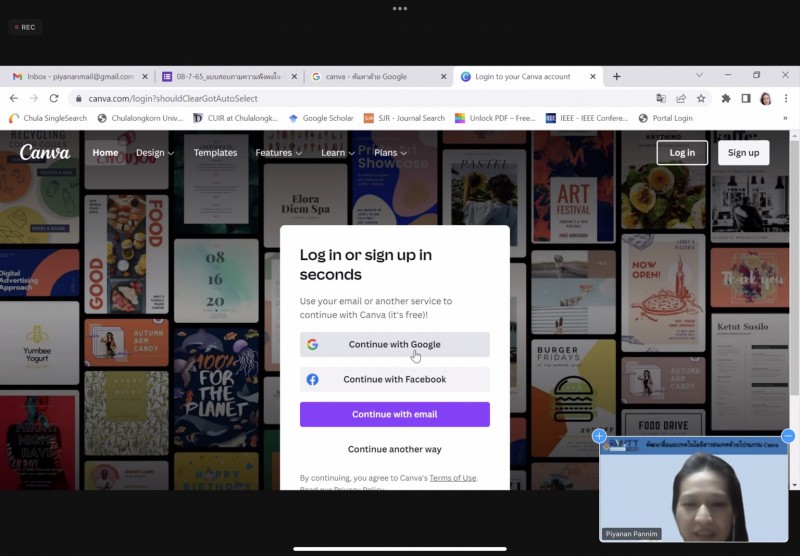Click the lock icon in address bar
Viewport: 800px width, 556px height.
[78, 98]
